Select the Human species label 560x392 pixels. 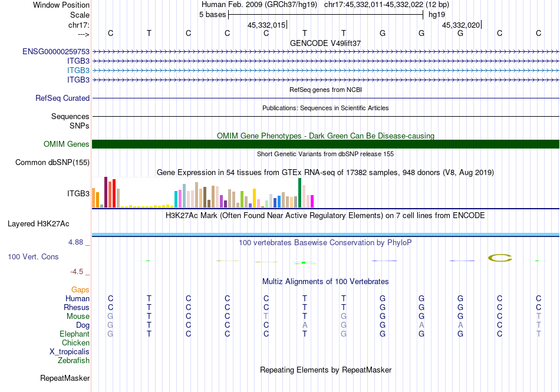coord(77,298)
